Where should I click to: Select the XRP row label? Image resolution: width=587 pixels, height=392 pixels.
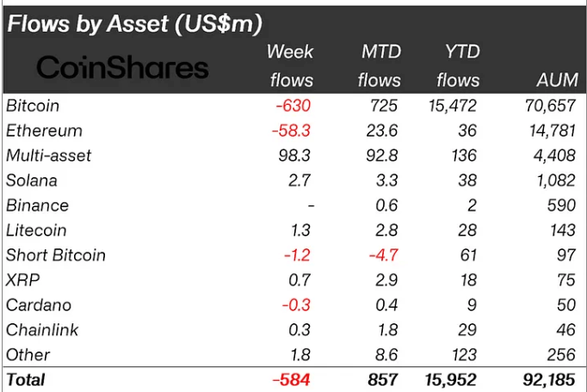tap(22, 280)
